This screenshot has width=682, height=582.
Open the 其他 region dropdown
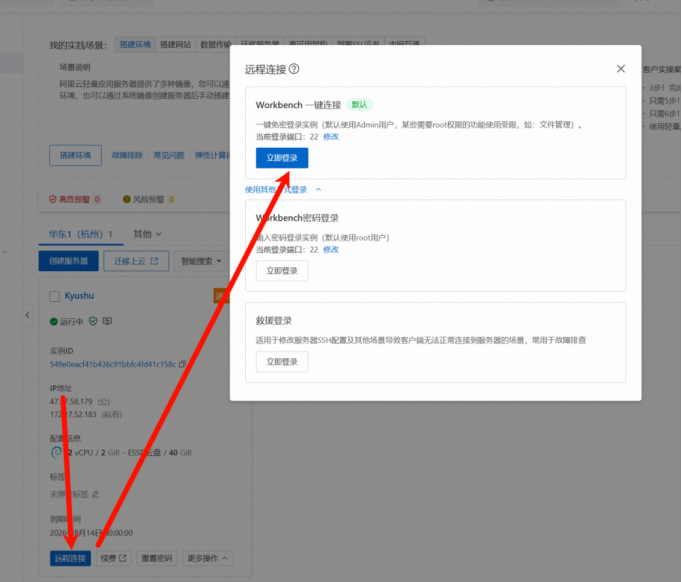(x=147, y=234)
